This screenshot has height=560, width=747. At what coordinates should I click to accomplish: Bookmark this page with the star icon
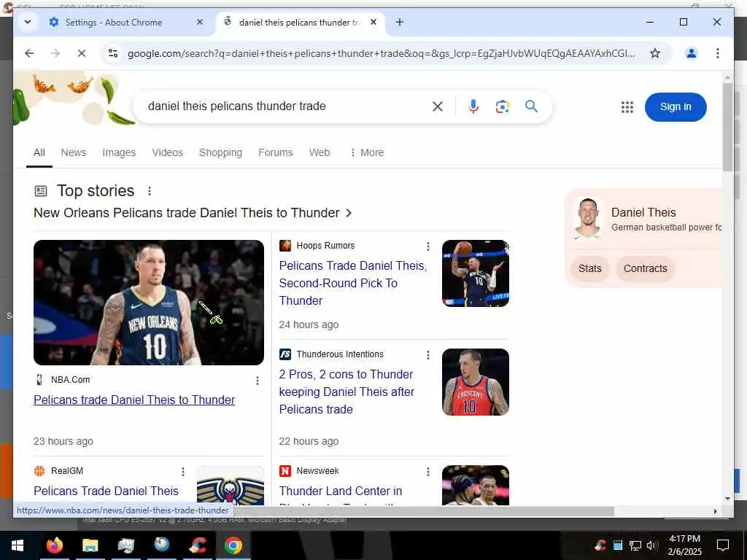[655, 53]
